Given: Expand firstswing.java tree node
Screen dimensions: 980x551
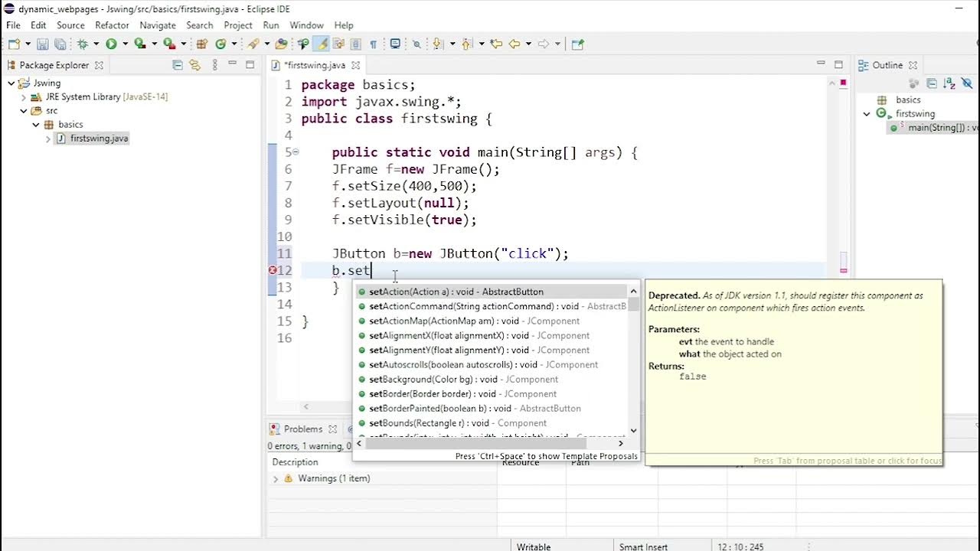Looking at the screenshot, I should (48, 139).
